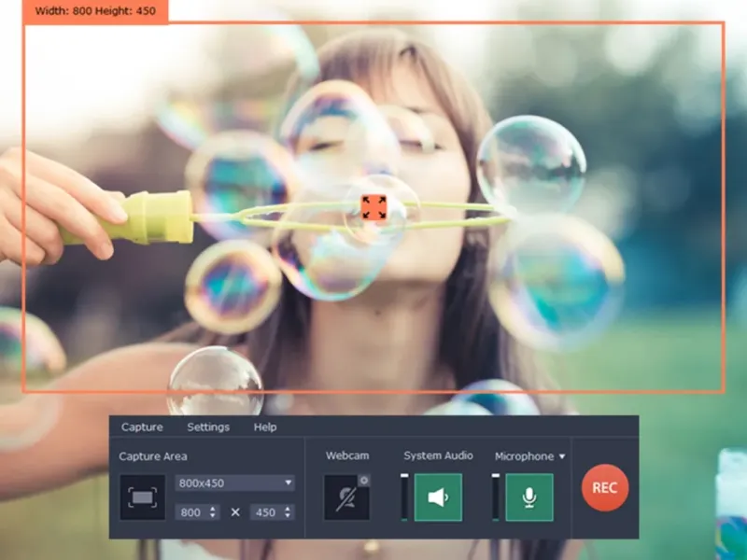Open the Capture menu
Screen dimensions: 747x560
tap(142, 427)
